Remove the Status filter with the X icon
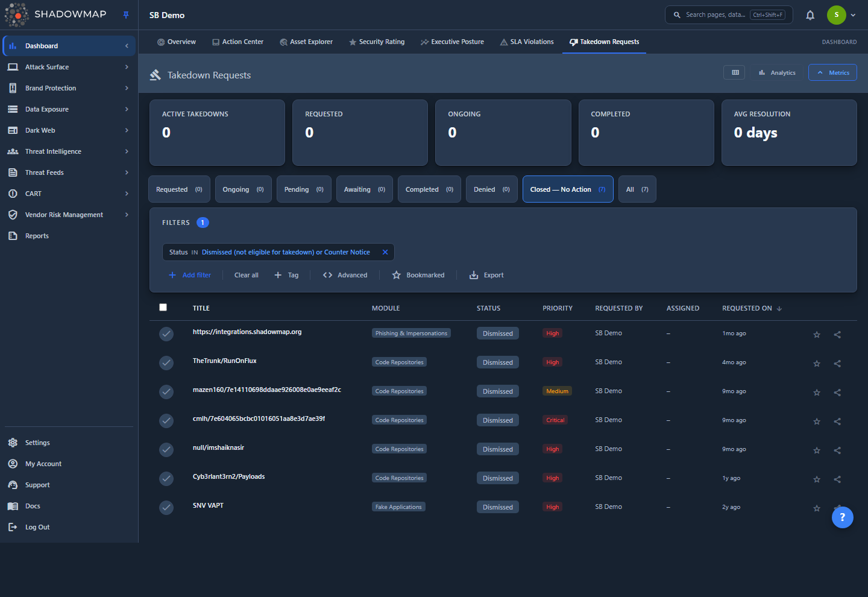Image resolution: width=868 pixels, height=597 pixels. pyautogui.click(x=385, y=252)
